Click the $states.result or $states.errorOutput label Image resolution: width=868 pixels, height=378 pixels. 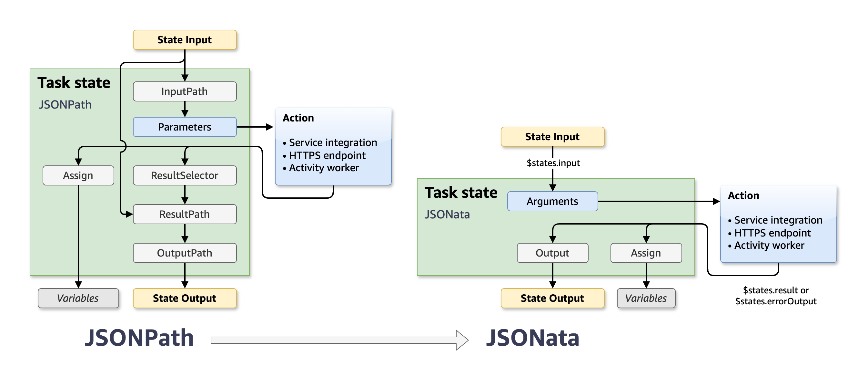point(776,296)
